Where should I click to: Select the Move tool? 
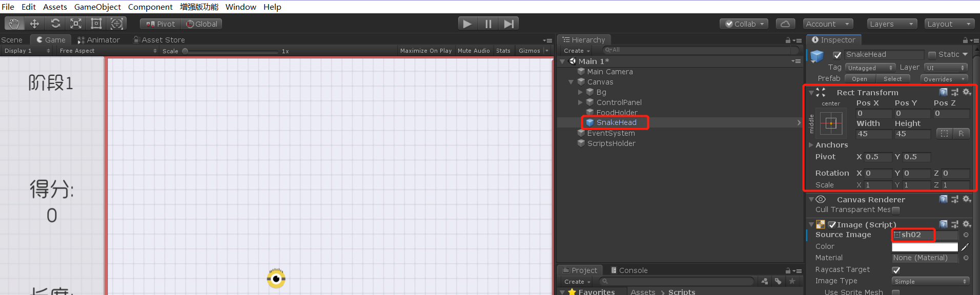point(35,24)
